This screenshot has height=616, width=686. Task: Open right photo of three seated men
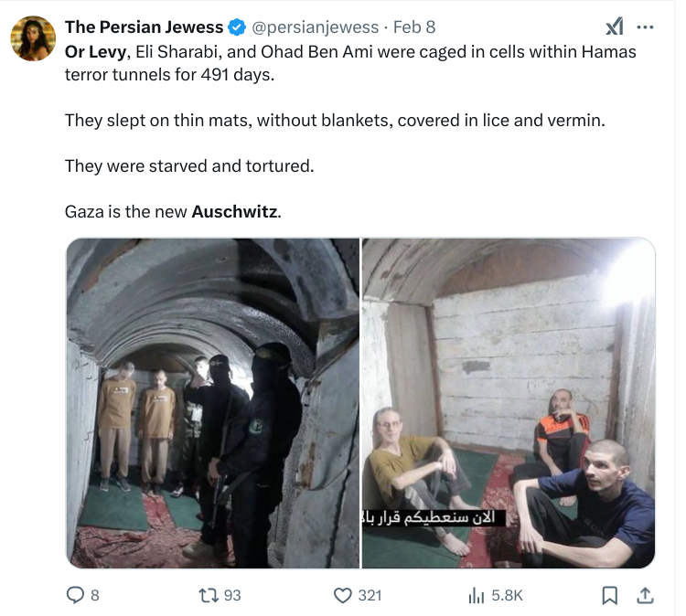[x=509, y=403]
